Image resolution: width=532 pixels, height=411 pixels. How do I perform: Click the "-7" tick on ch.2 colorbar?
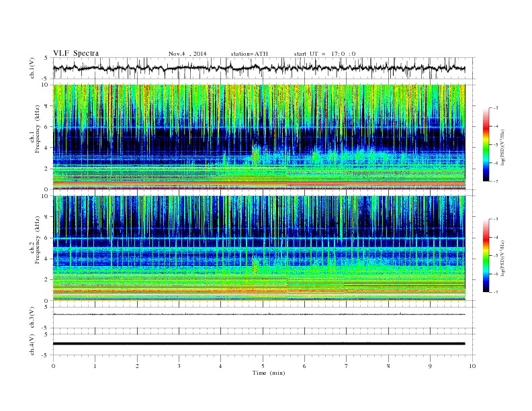495,292
